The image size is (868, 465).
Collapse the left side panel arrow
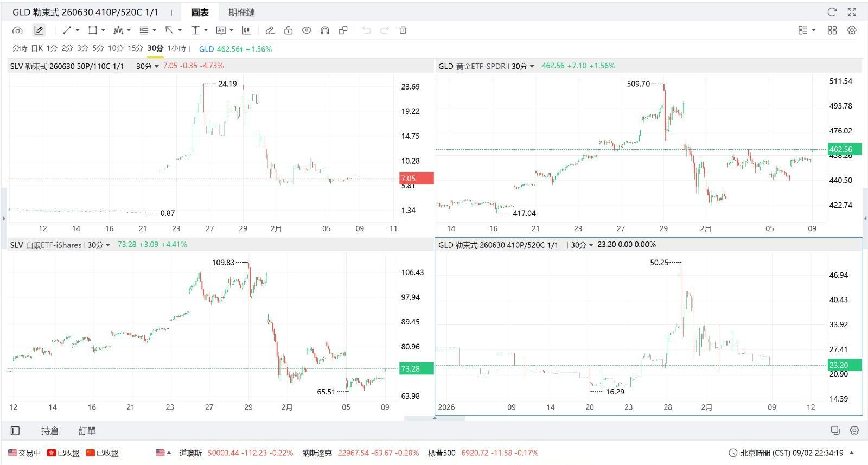coord(4,218)
